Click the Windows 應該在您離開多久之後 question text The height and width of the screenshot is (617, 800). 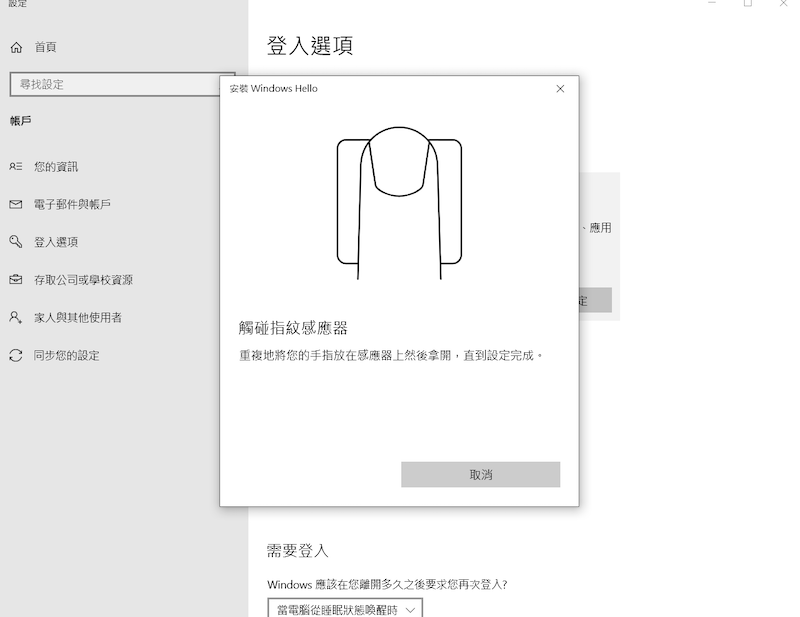387,584
